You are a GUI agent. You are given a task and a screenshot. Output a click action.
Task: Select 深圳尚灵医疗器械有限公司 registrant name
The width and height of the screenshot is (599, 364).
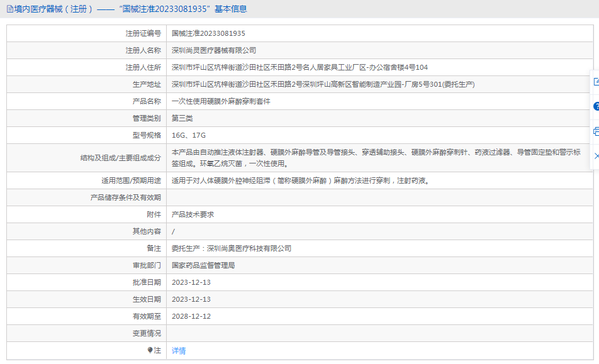214,50
